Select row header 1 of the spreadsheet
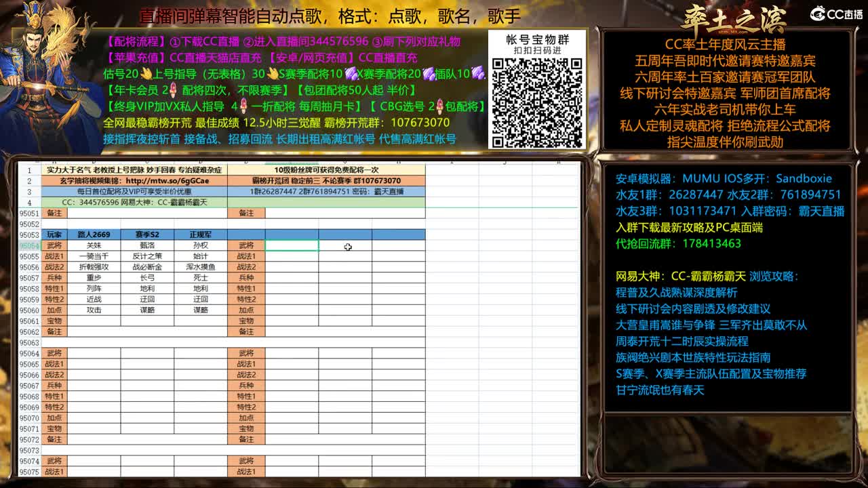868x488 pixels. pyautogui.click(x=29, y=171)
